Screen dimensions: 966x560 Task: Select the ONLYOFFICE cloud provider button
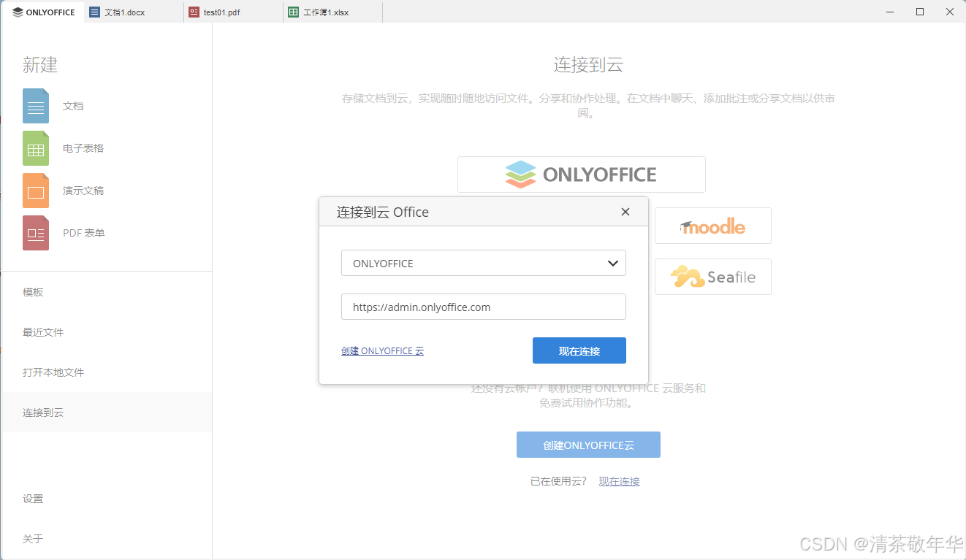581,174
